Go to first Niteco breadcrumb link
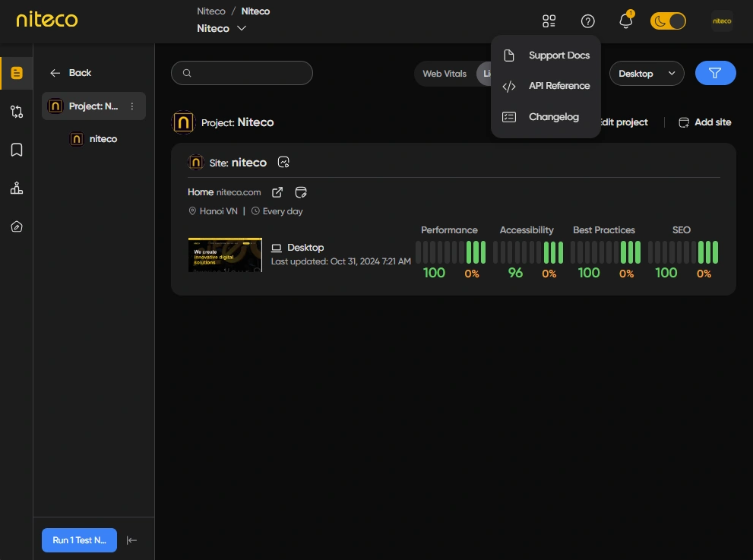 click(210, 11)
